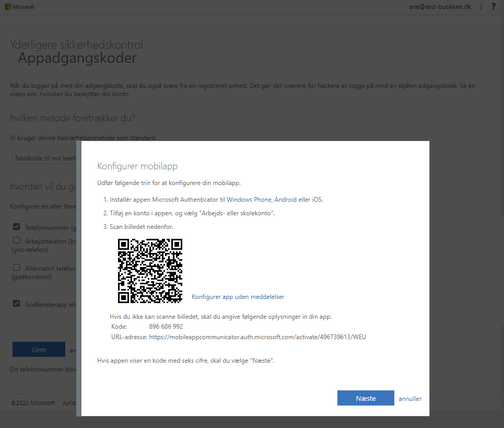The width and height of the screenshot is (504, 428).
Task: Toggle the Telefonnummer checkbox
Action: (x=17, y=227)
